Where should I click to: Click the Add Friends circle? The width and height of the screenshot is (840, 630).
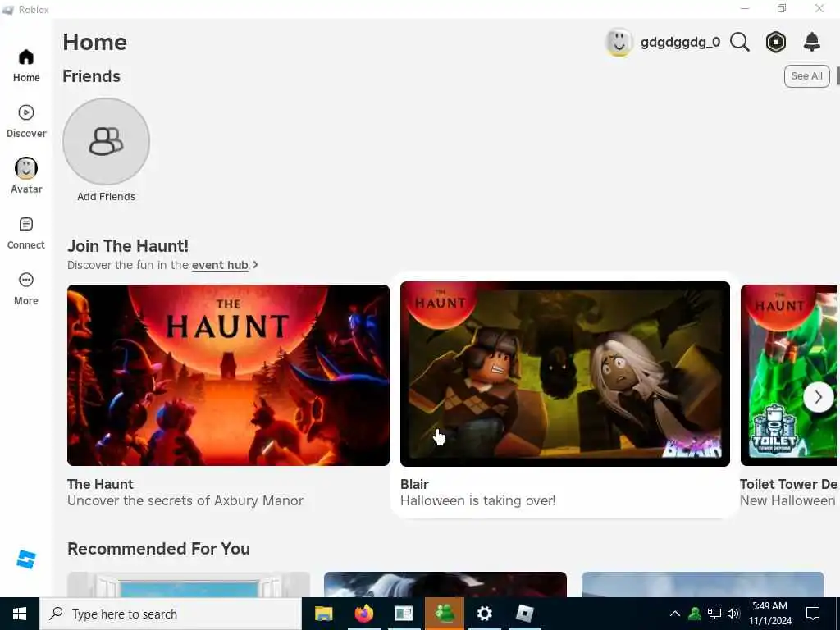[x=106, y=141]
